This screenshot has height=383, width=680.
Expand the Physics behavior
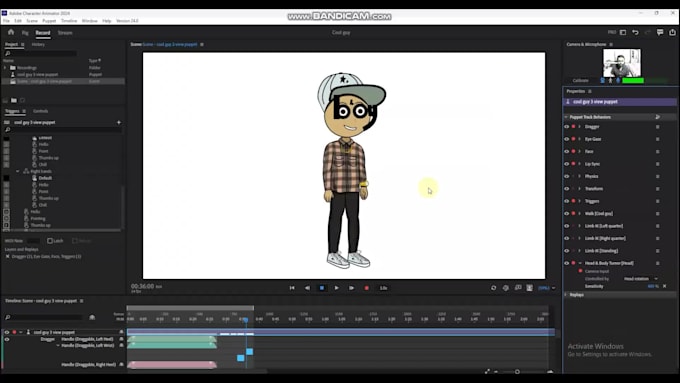point(579,176)
